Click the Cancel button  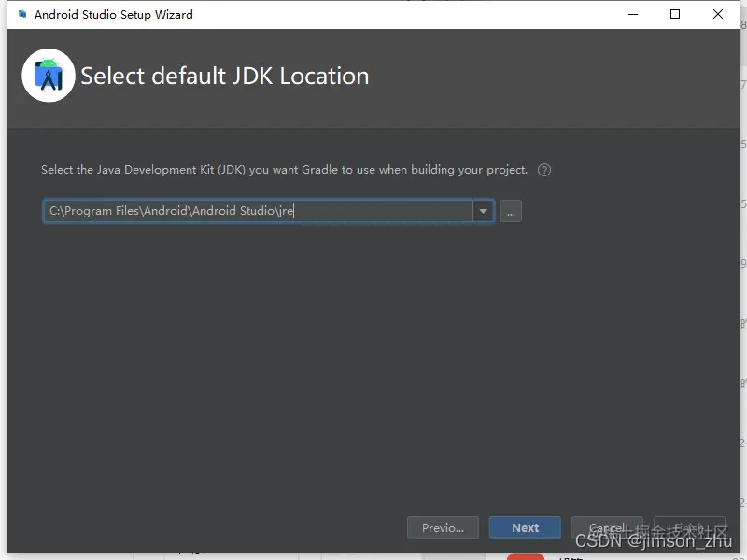[607, 527]
